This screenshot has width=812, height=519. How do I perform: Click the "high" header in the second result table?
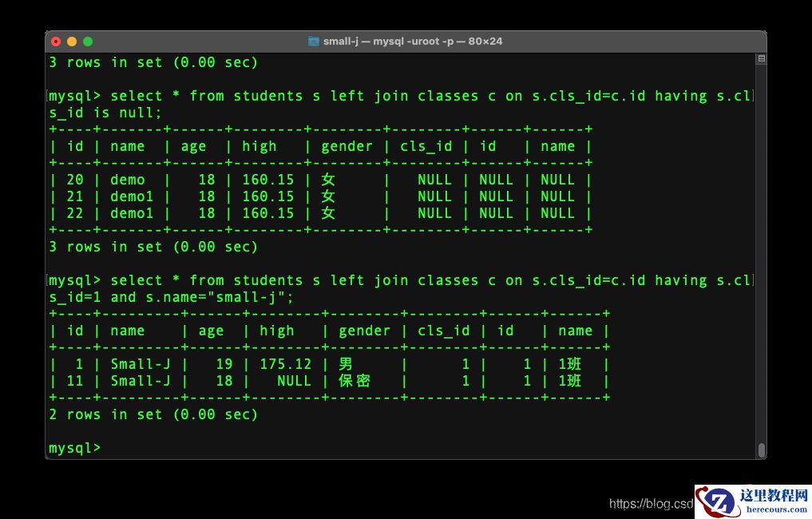coord(276,331)
